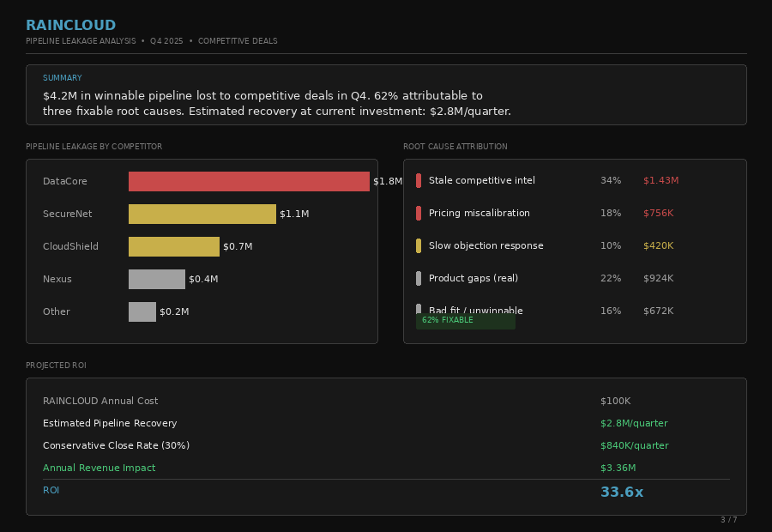Select the red marker next to Pricing miscalibration

pos(418,213)
